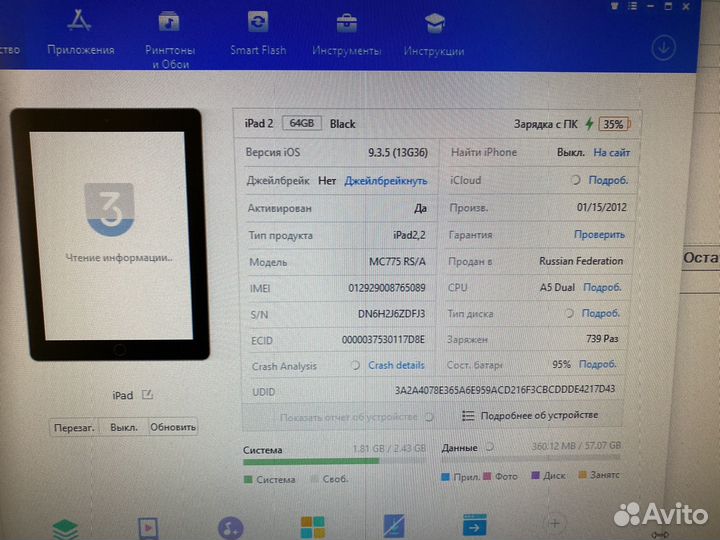Click the ECID value 000003753011 7D8E

point(383,340)
